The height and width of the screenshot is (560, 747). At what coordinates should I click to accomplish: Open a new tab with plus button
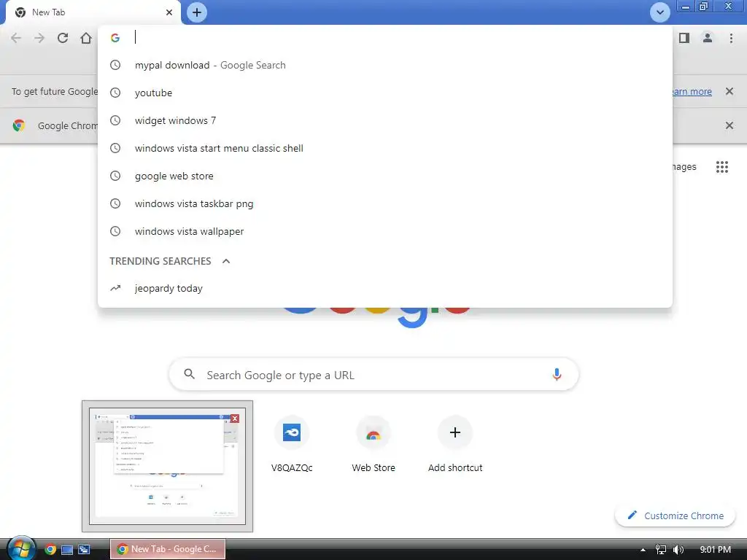[197, 12]
